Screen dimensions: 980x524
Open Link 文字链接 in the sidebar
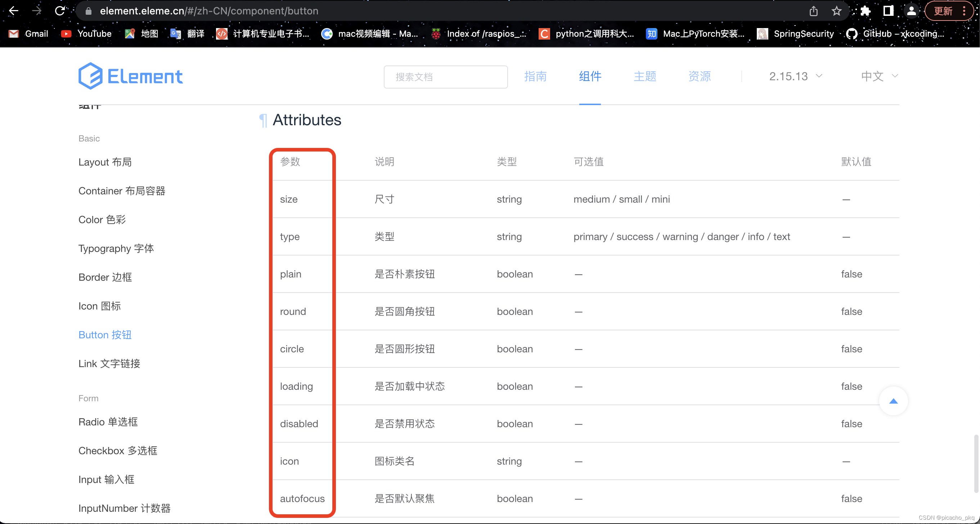tap(109, 364)
